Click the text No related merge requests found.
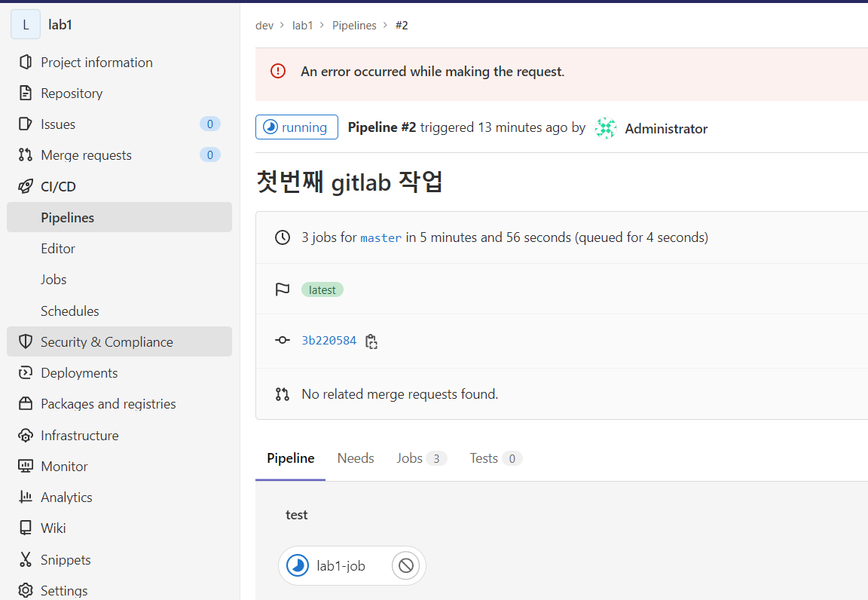The image size is (868, 600). [x=399, y=394]
